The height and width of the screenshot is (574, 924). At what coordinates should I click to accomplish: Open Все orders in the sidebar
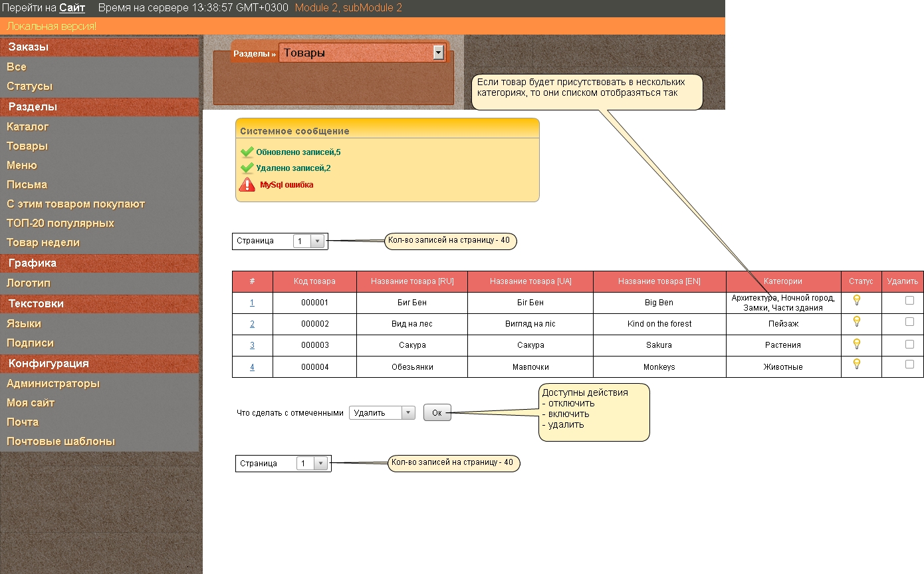coord(17,67)
